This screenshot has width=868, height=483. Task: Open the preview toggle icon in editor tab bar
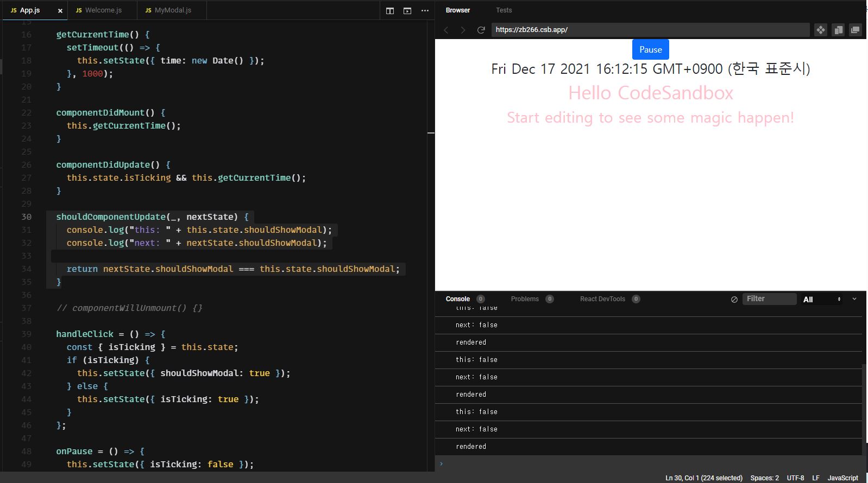[x=407, y=10]
